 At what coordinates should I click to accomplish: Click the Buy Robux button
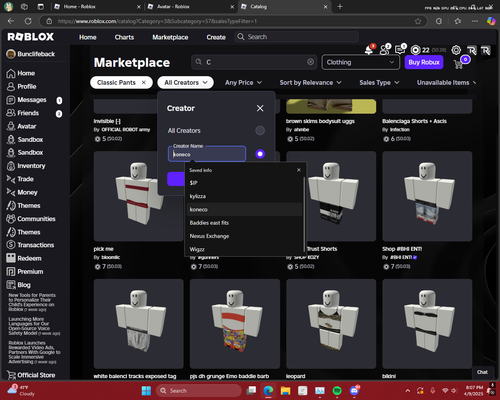pyautogui.click(x=424, y=62)
